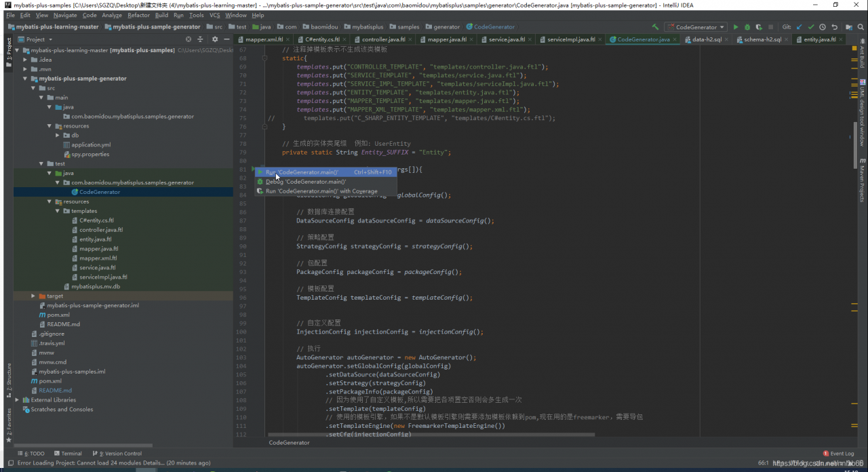
Task: Open the Project view selector dropdown
Action: [35, 39]
